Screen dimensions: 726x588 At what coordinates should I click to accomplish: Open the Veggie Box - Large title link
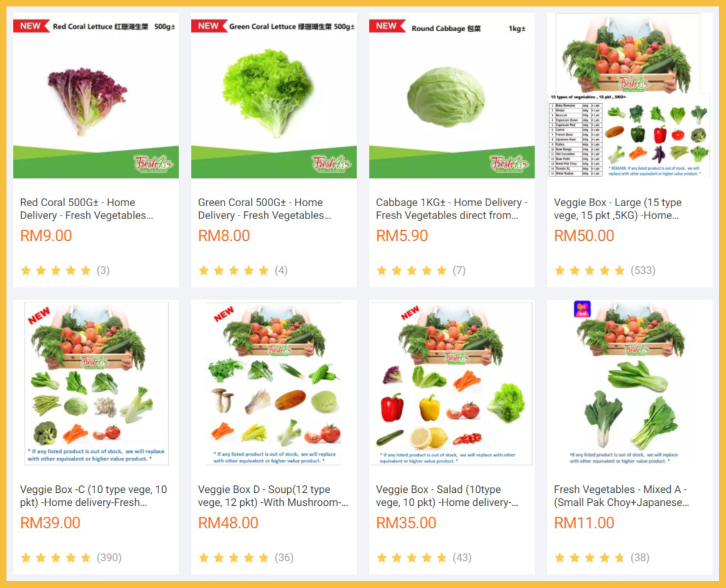point(618,209)
